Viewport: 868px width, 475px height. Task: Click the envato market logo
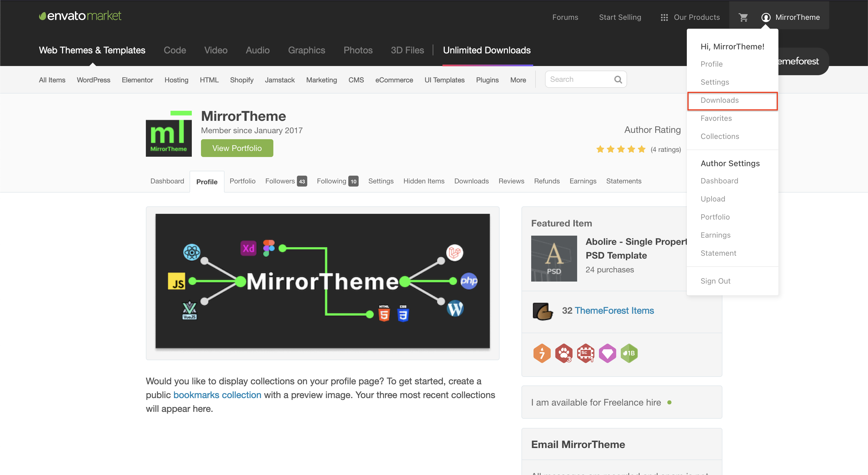point(80,16)
